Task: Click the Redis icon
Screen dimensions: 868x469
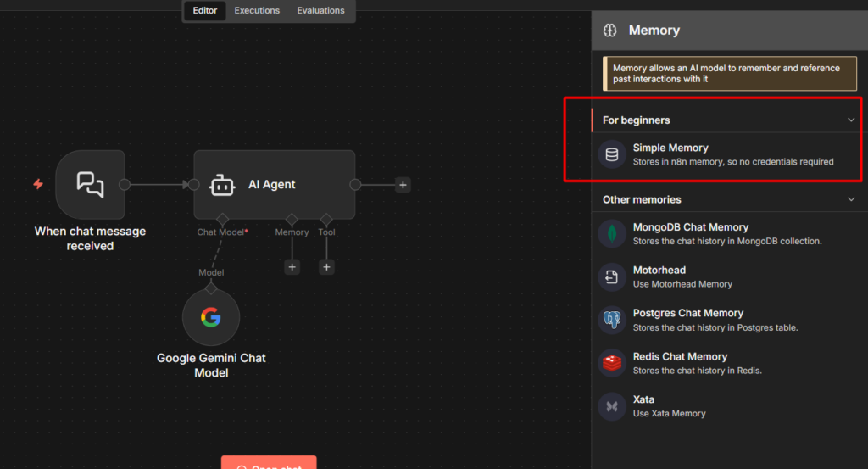Action: tap(612, 363)
